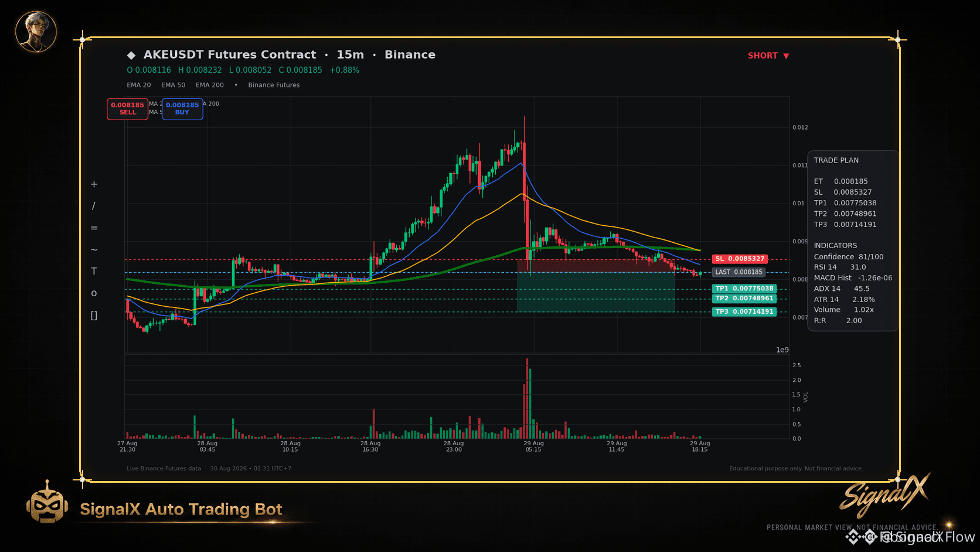
Task: Click the ATR 14 value 2.18%
Action: coord(863,299)
